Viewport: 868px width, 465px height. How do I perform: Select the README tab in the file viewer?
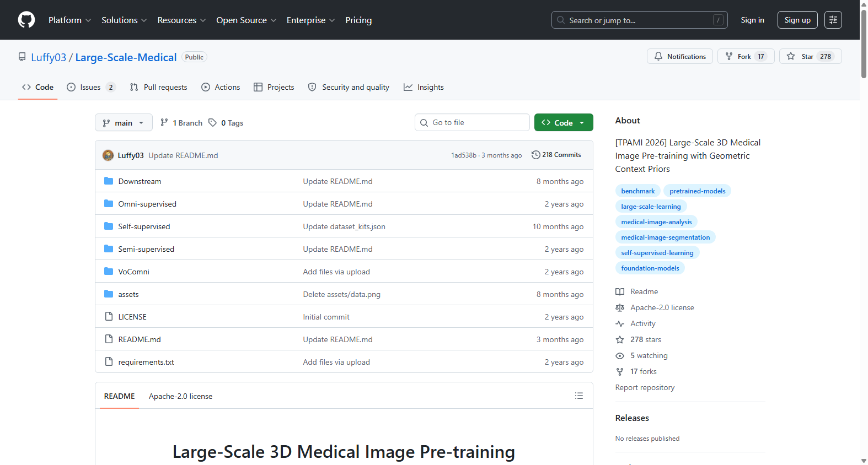tap(119, 396)
